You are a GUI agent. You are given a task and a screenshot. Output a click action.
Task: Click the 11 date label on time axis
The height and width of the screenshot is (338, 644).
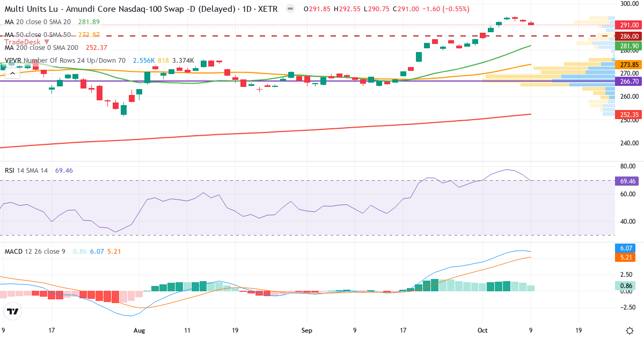pos(187,330)
